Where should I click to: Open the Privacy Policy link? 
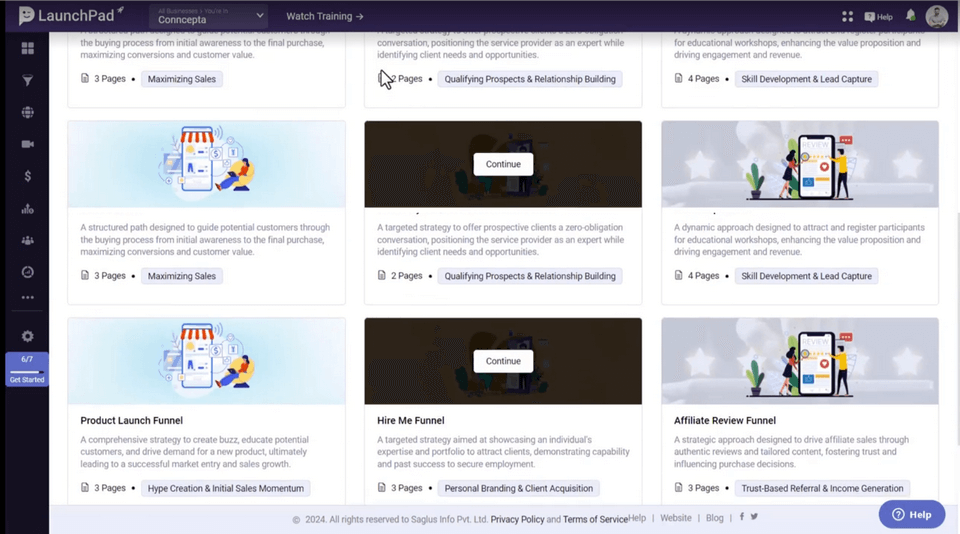point(517,519)
